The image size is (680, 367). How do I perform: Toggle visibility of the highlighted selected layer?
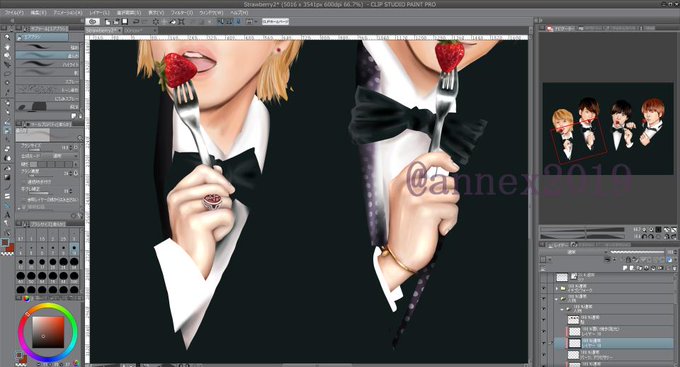544,343
